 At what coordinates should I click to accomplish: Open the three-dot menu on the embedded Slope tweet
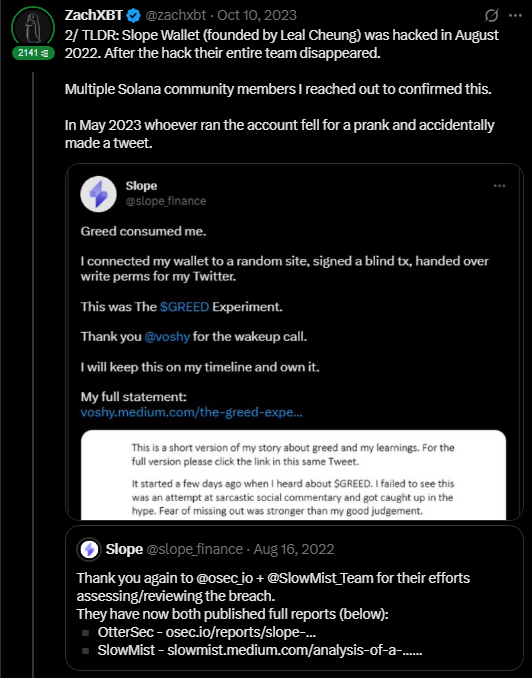pyautogui.click(x=500, y=186)
